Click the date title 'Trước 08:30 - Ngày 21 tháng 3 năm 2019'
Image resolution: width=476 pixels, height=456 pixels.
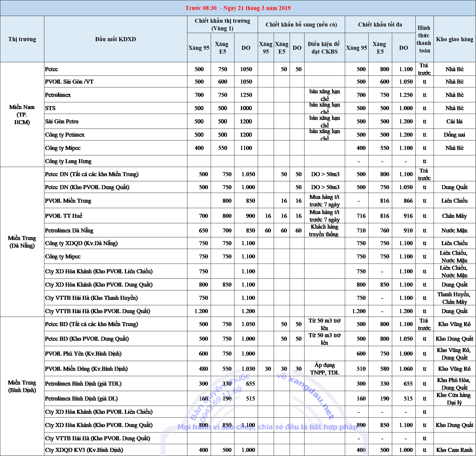coord(238,8)
